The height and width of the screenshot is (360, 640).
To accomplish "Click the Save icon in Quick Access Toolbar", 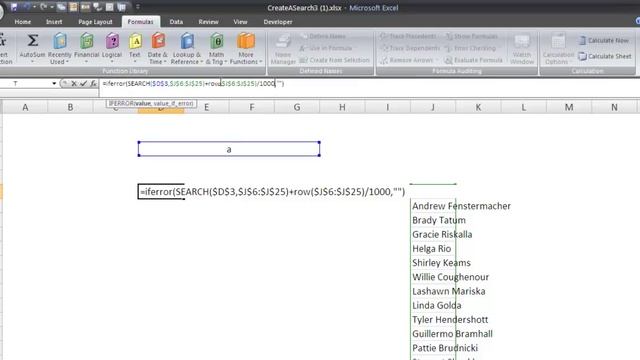I will pos(14,7).
